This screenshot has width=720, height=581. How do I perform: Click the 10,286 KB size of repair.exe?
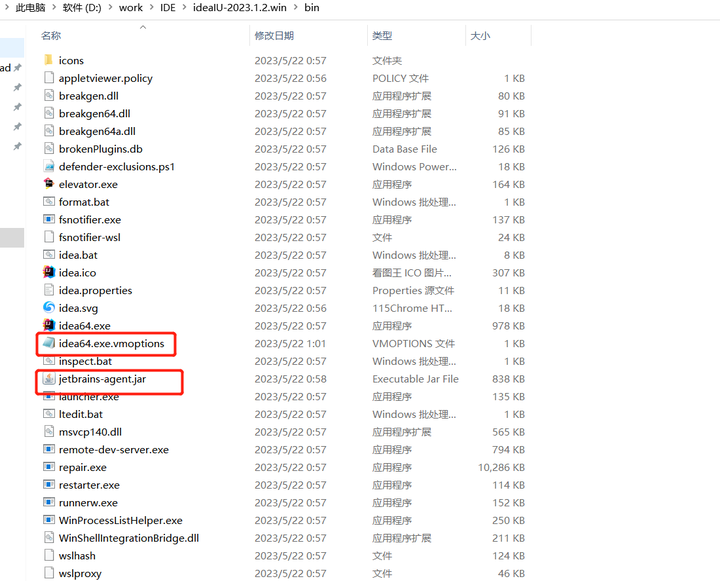(x=501, y=467)
